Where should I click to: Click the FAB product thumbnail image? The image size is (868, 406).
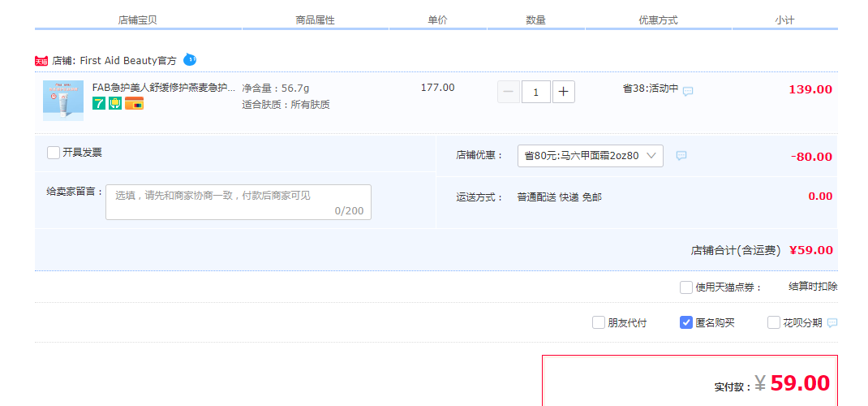[63, 100]
